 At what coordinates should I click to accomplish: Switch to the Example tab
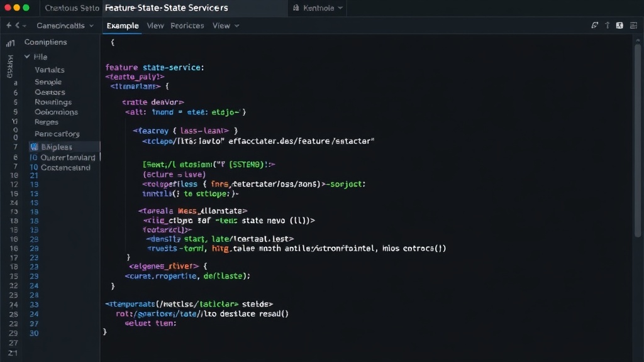click(123, 25)
